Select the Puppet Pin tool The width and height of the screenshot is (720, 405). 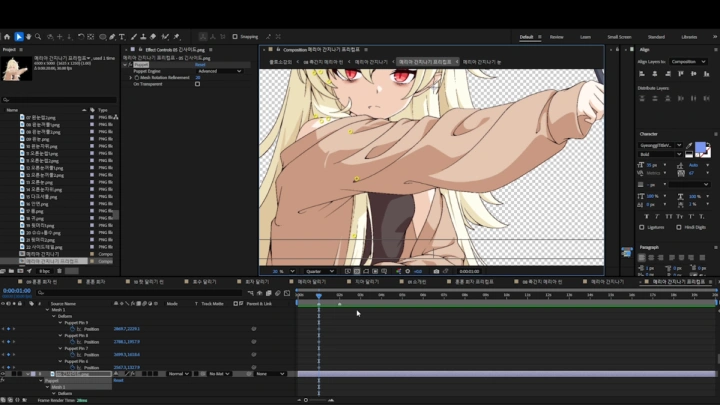(x=176, y=37)
